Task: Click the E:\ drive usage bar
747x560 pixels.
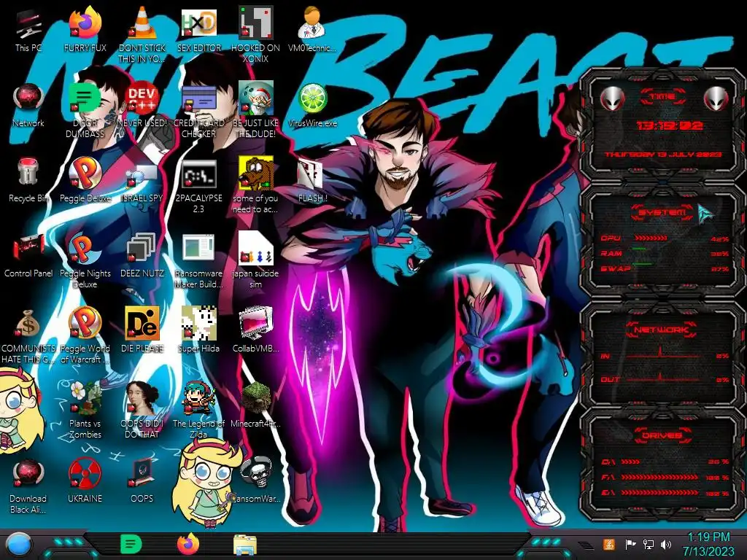Action: (x=659, y=493)
